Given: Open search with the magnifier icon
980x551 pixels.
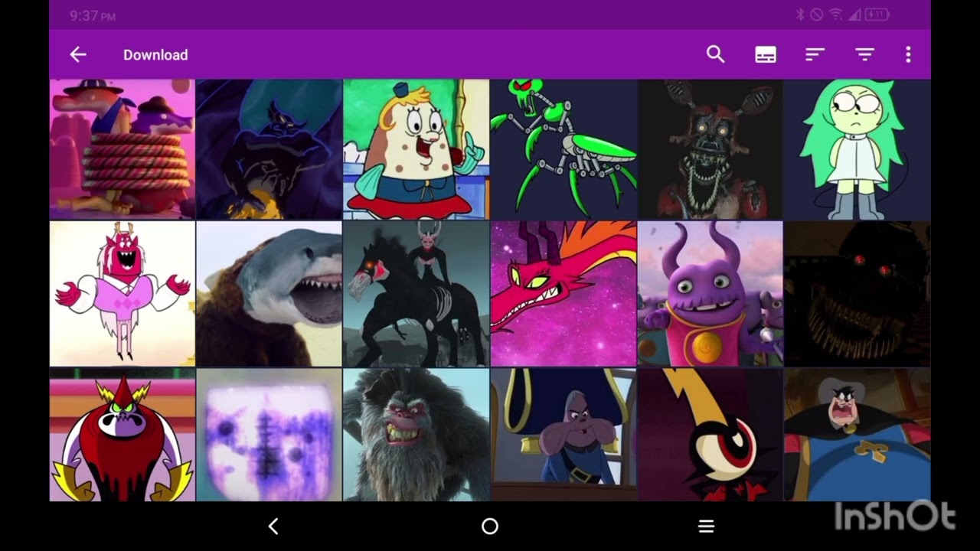Looking at the screenshot, I should pos(715,54).
